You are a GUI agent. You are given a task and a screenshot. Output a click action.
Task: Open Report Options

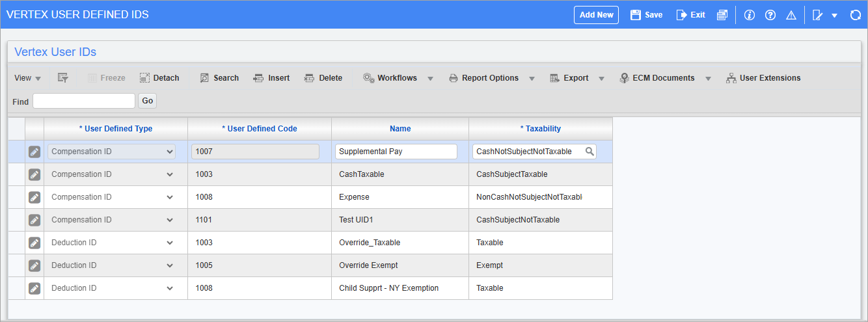click(x=484, y=78)
